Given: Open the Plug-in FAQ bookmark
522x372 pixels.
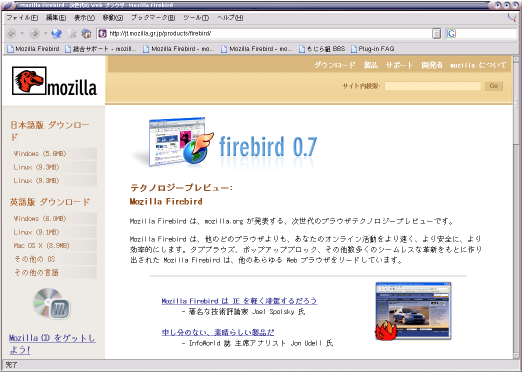Looking at the screenshot, I should [x=373, y=49].
